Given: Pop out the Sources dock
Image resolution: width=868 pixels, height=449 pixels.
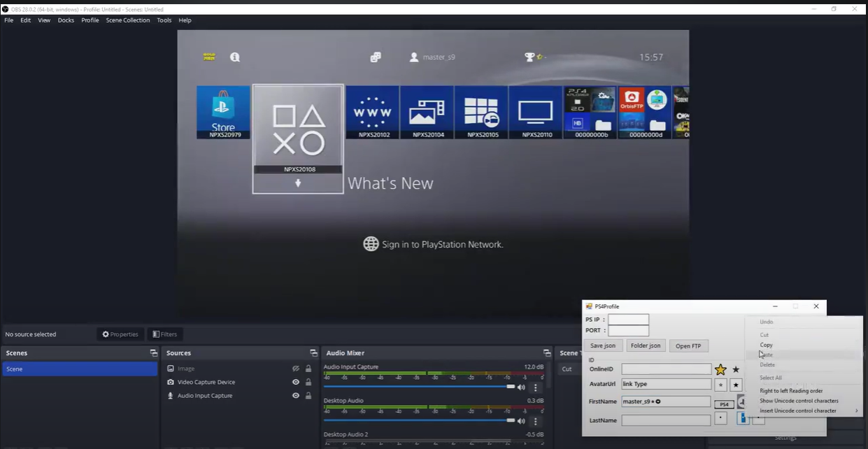Looking at the screenshot, I should coord(314,353).
